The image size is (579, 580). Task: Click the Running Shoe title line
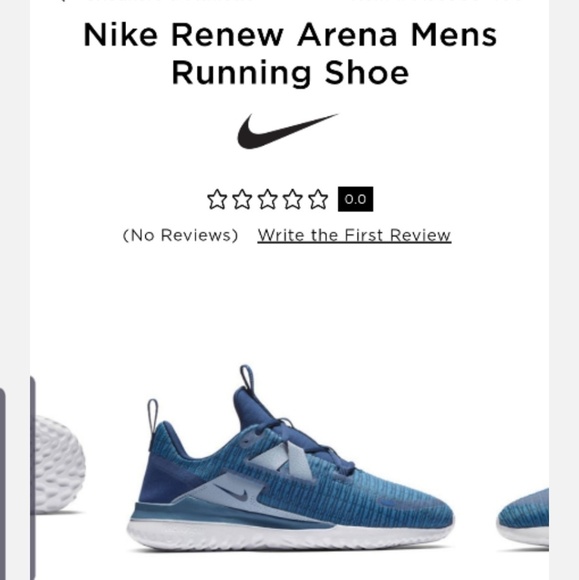[290, 73]
